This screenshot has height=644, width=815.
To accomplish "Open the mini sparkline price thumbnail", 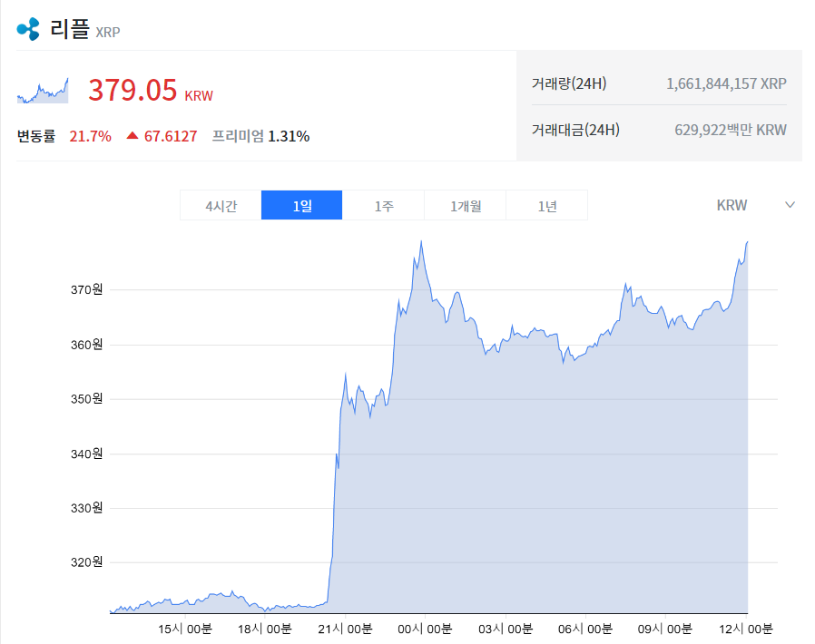I will [43, 91].
